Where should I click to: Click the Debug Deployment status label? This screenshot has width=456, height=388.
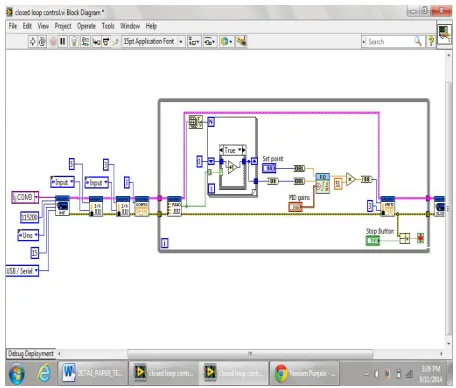[x=31, y=353]
